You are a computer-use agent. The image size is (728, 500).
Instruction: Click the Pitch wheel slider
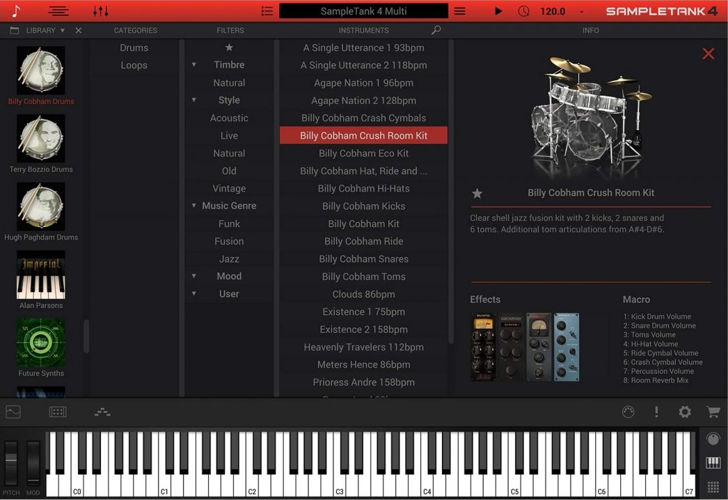tap(12, 462)
